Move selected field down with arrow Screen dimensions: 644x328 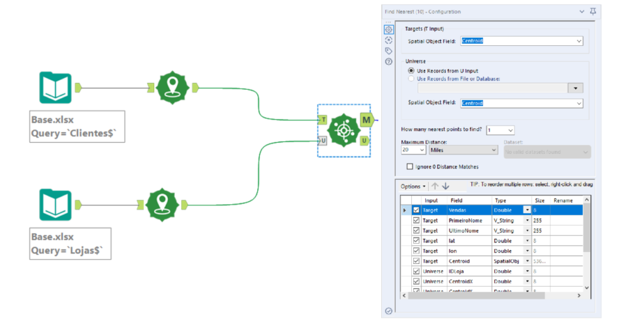pyautogui.click(x=446, y=187)
